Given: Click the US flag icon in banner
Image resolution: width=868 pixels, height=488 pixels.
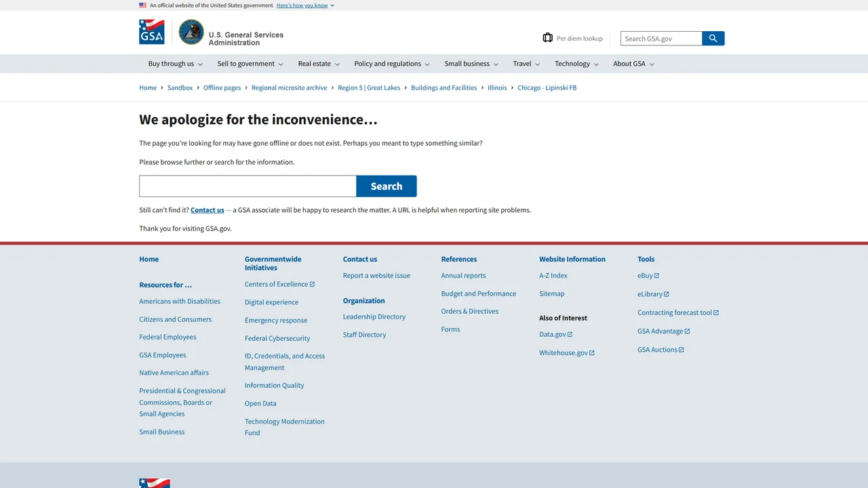Looking at the screenshot, I should click(x=142, y=5).
